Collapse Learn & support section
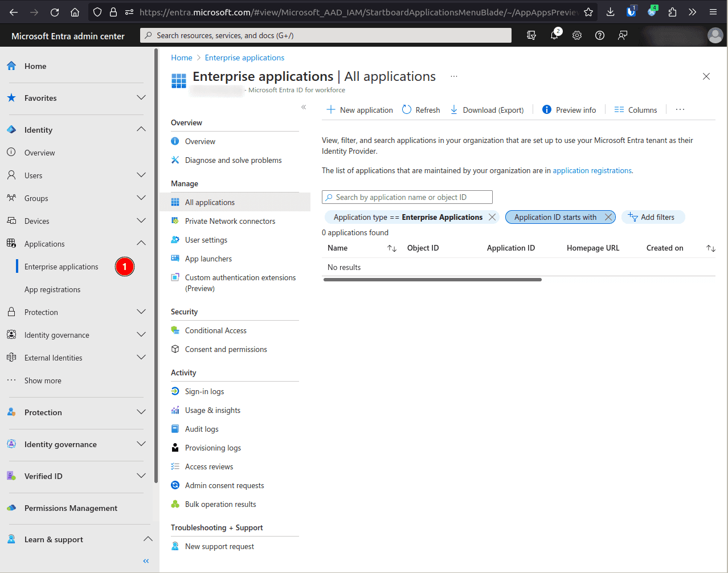This screenshot has height=573, width=728. pos(148,539)
